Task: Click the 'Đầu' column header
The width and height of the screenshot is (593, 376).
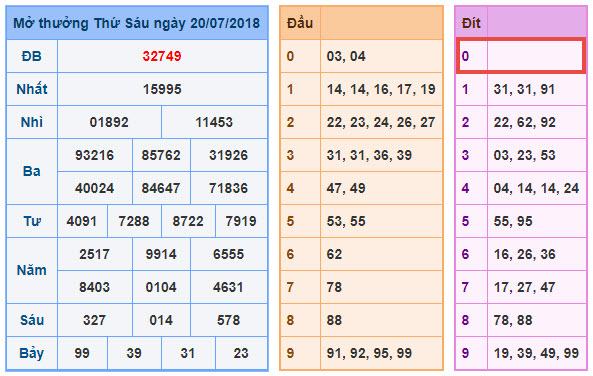Action: click(x=300, y=23)
